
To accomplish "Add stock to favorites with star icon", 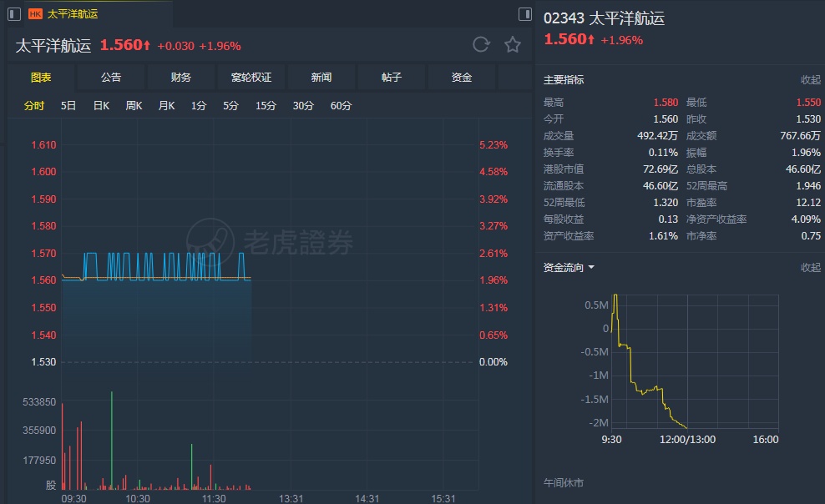I will pyautogui.click(x=512, y=45).
